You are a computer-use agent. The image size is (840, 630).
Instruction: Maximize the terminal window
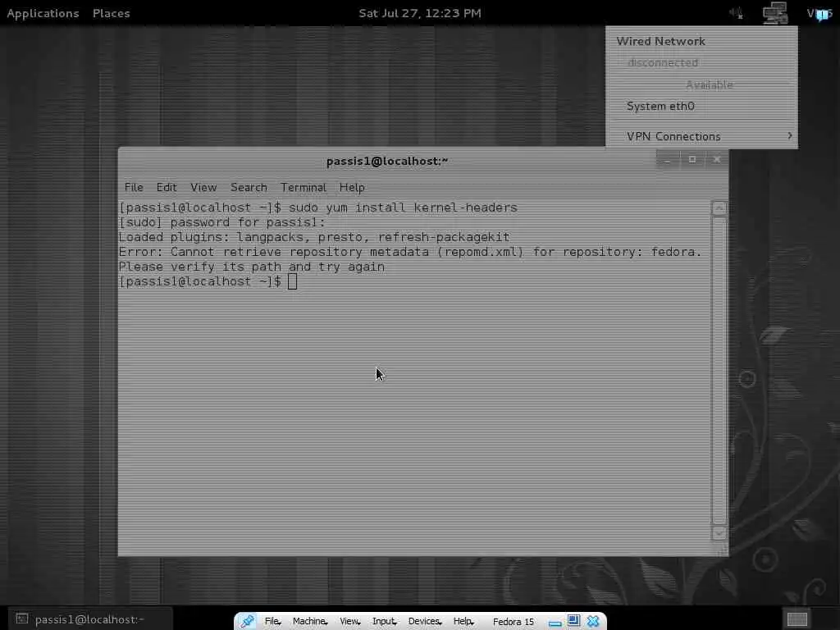[692, 160]
